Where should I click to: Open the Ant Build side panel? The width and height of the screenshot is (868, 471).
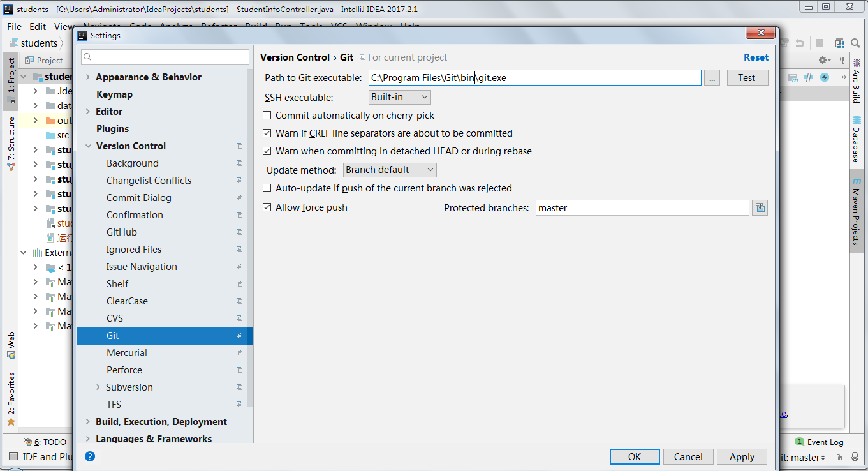[x=857, y=81]
